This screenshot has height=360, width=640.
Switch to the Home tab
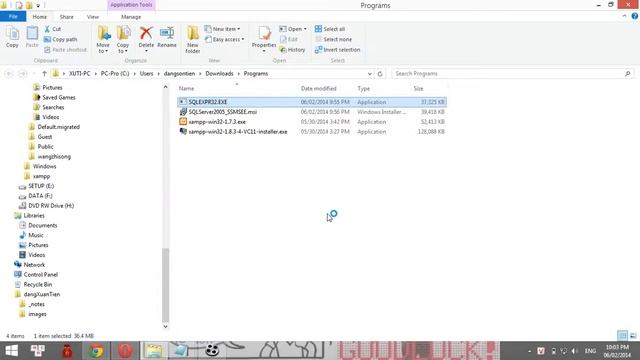click(40, 17)
